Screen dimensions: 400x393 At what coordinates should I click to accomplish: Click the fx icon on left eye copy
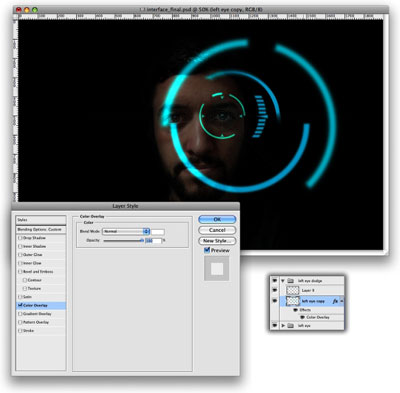[x=335, y=301]
